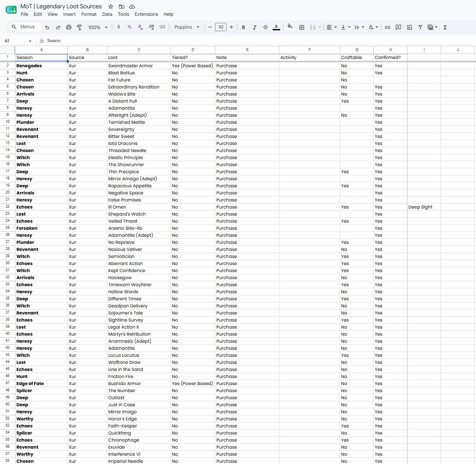
Task: Select column G header
Action: [357, 49]
